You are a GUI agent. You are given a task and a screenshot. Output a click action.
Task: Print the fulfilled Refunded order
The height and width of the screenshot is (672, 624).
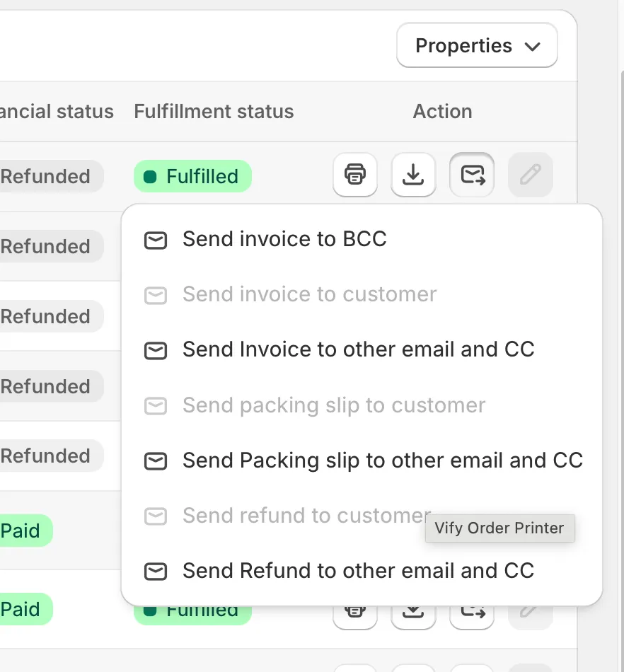354,175
